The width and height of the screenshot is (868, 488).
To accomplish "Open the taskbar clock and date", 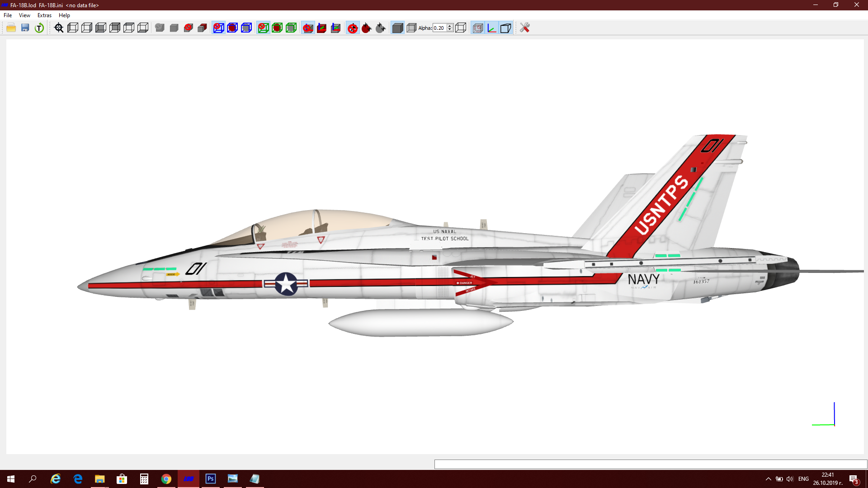I will click(x=828, y=479).
